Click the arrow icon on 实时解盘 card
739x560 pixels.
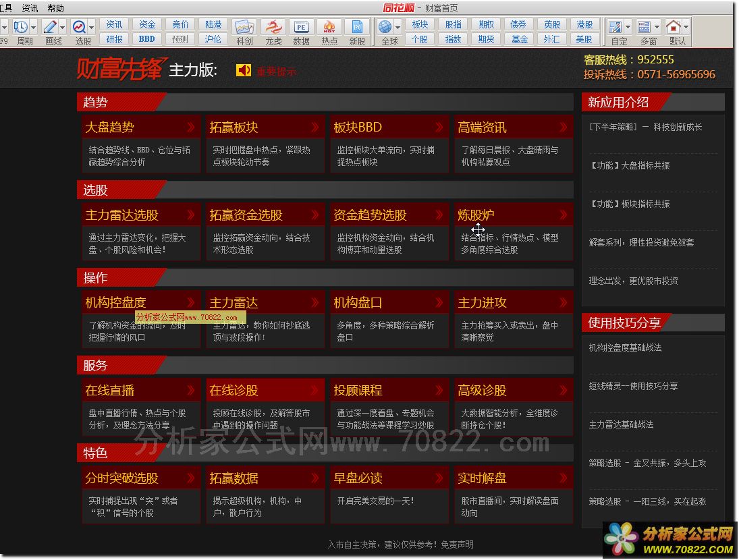coord(563,478)
